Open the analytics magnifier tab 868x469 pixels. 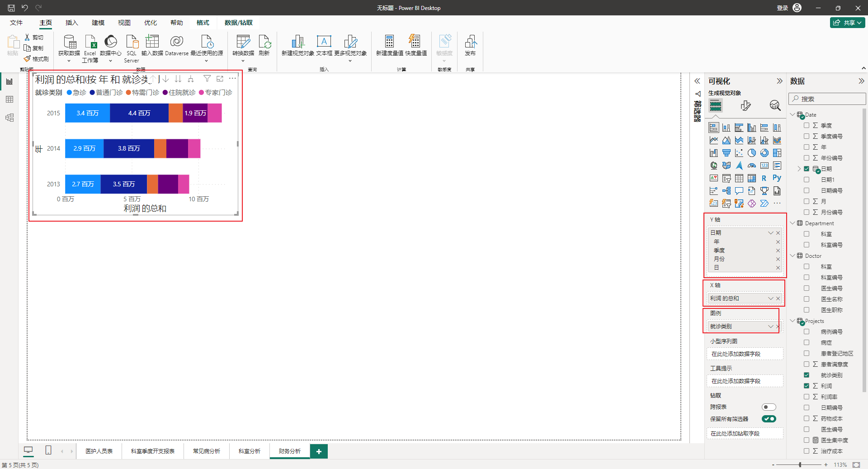(x=775, y=106)
